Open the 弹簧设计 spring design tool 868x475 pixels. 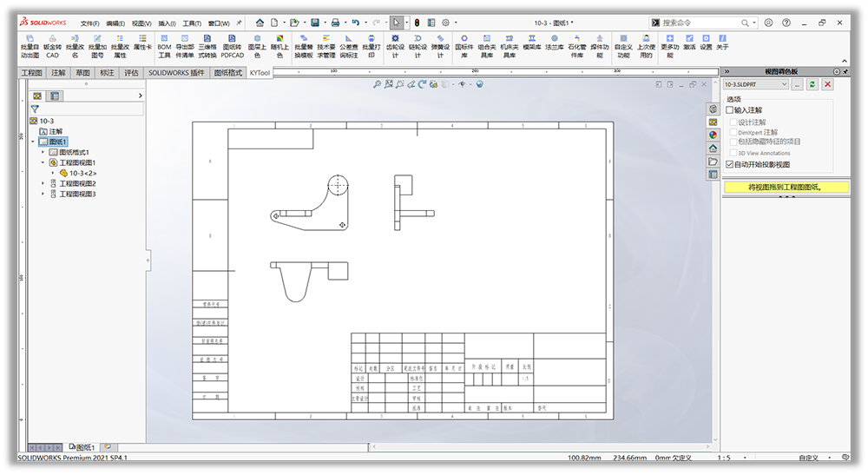click(440, 46)
